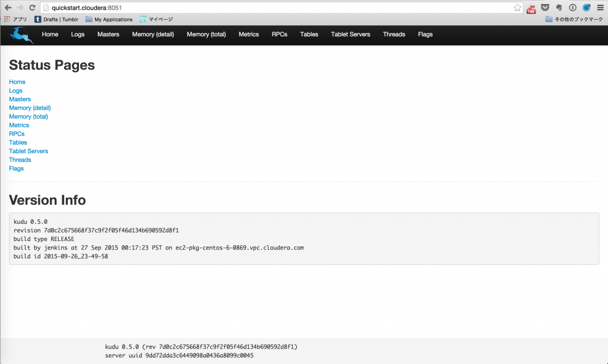Open Flags in the top navbar
This screenshot has width=608, height=364.
425,34
